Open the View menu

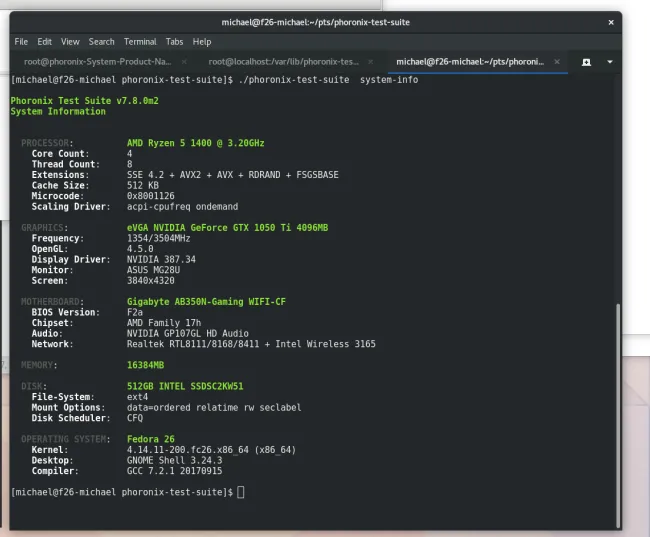[70, 42]
